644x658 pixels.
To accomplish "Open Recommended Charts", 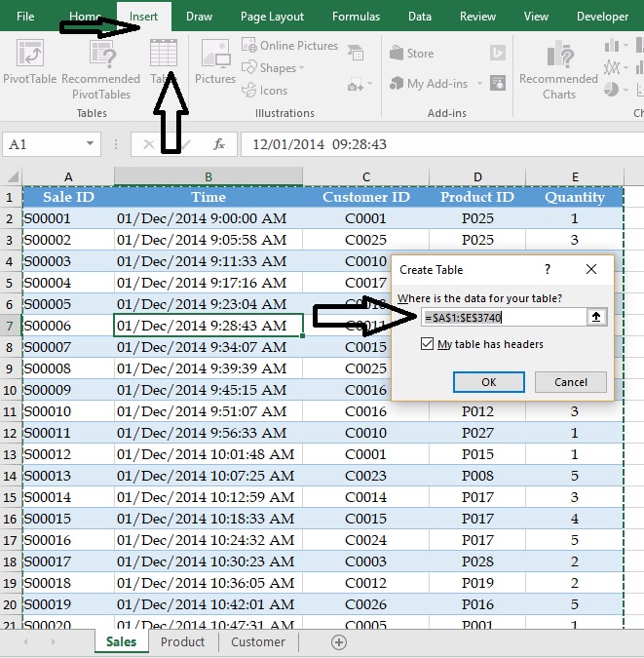I will point(558,69).
